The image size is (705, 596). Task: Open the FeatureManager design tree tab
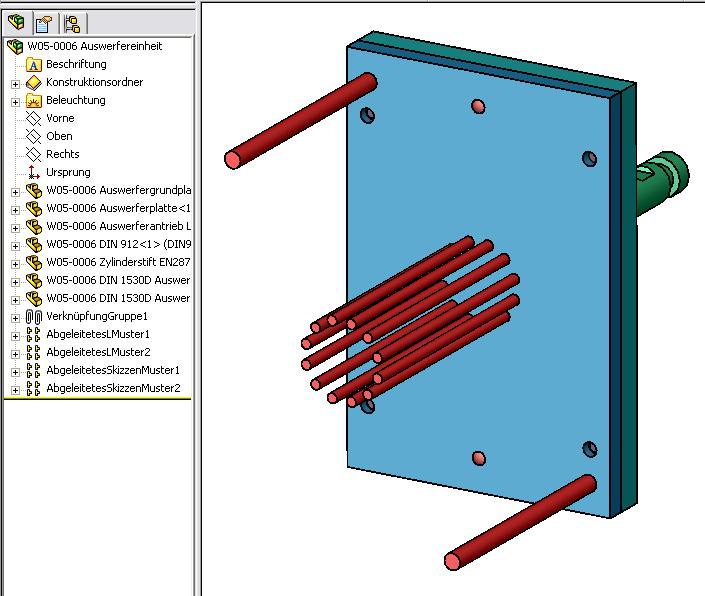coord(16,22)
